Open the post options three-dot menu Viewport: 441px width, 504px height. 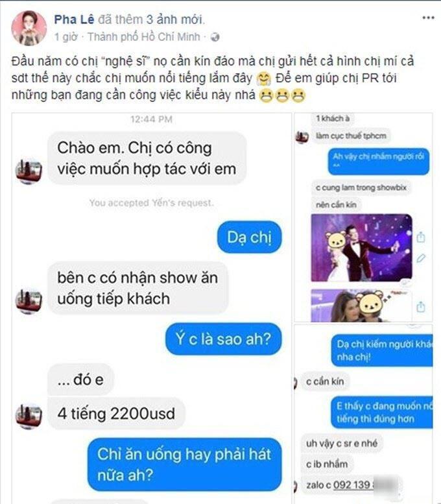[428, 18]
